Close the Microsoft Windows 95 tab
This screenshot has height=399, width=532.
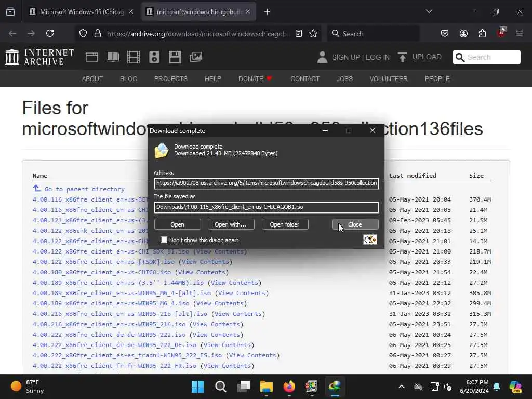click(x=131, y=12)
